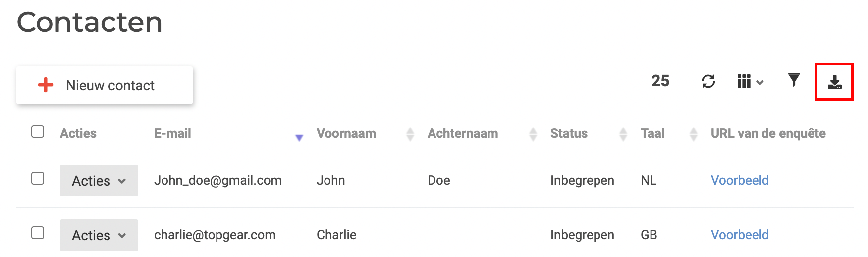This screenshot has height=257, width=868.
Task: Toggle the select-all header checkbox
Action: [x=38, y=131]
